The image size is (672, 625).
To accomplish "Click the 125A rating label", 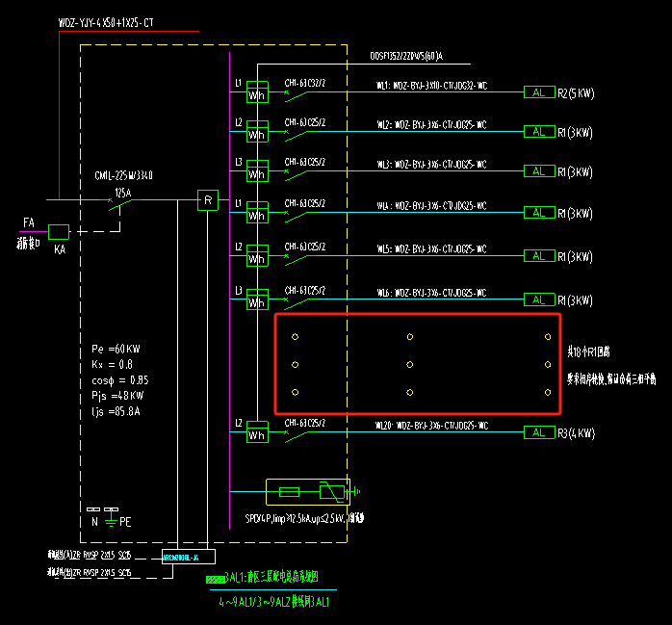I will point(123,193).
